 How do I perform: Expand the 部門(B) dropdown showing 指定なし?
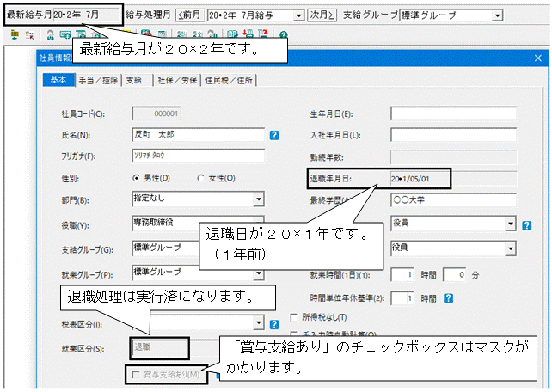pyautogui.click(x=259, y=199)
